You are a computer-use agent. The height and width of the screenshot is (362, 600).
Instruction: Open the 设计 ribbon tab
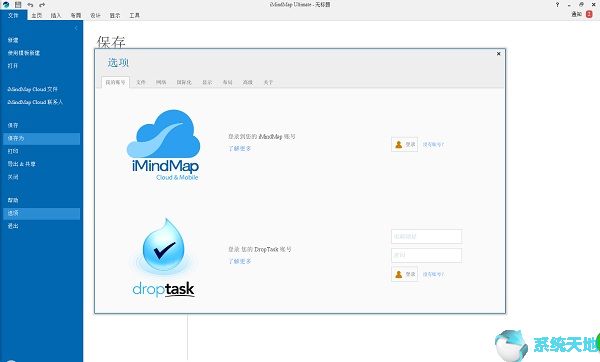[95, 15]
